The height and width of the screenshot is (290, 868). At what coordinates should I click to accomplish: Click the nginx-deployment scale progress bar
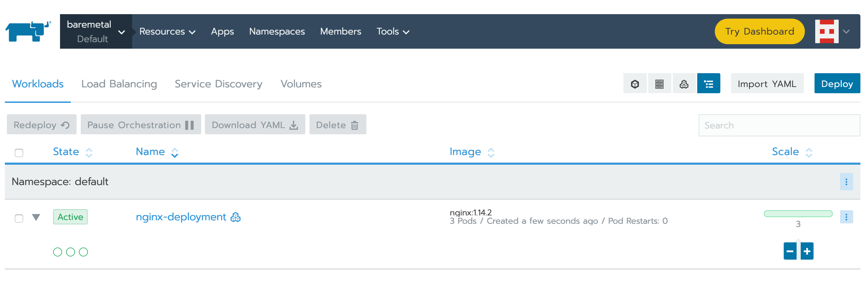point(798,214)
